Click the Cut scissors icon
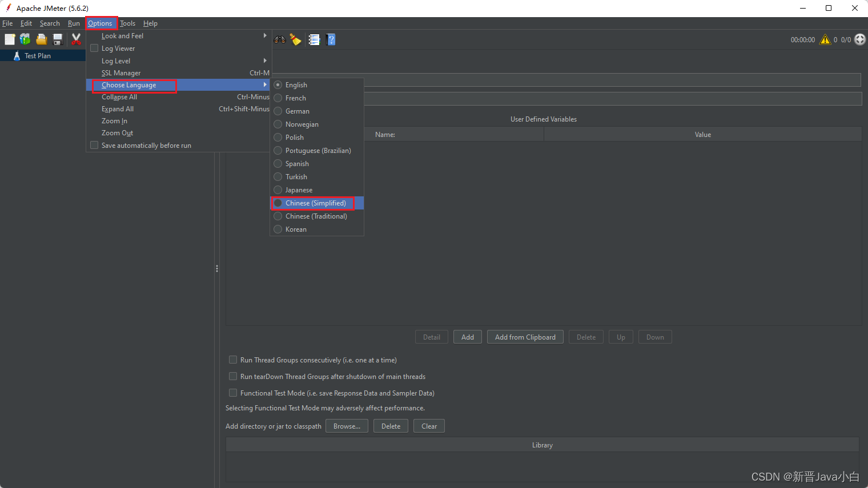 tap(76, 39)
